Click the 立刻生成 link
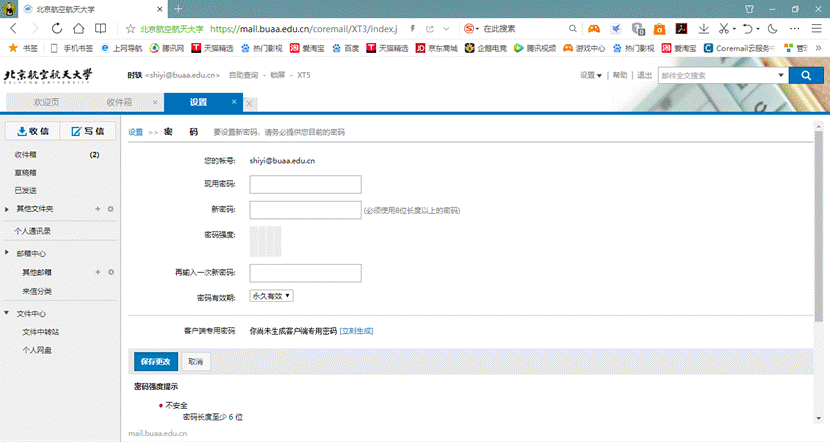 tap(356, 330)
